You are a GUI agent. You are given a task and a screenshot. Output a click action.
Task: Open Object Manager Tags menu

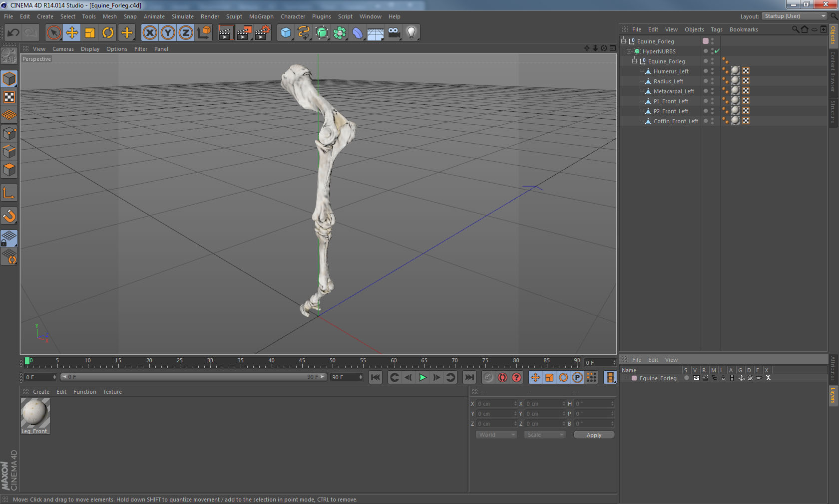click(x=717, y=29)
